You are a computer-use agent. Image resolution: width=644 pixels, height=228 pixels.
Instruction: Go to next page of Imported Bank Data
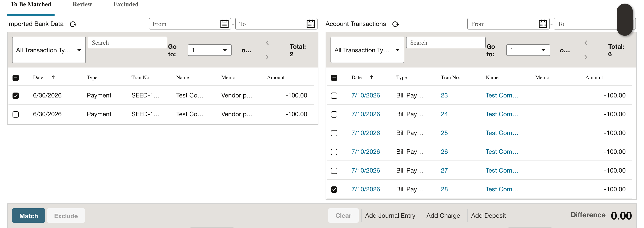click(267, 57)
